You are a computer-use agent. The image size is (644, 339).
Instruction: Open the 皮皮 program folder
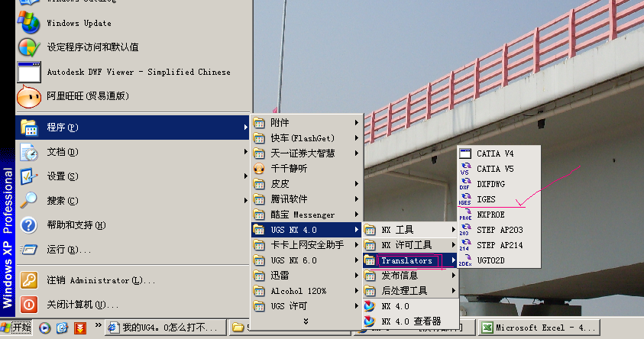pyautogui.click(x=307, y=184)
